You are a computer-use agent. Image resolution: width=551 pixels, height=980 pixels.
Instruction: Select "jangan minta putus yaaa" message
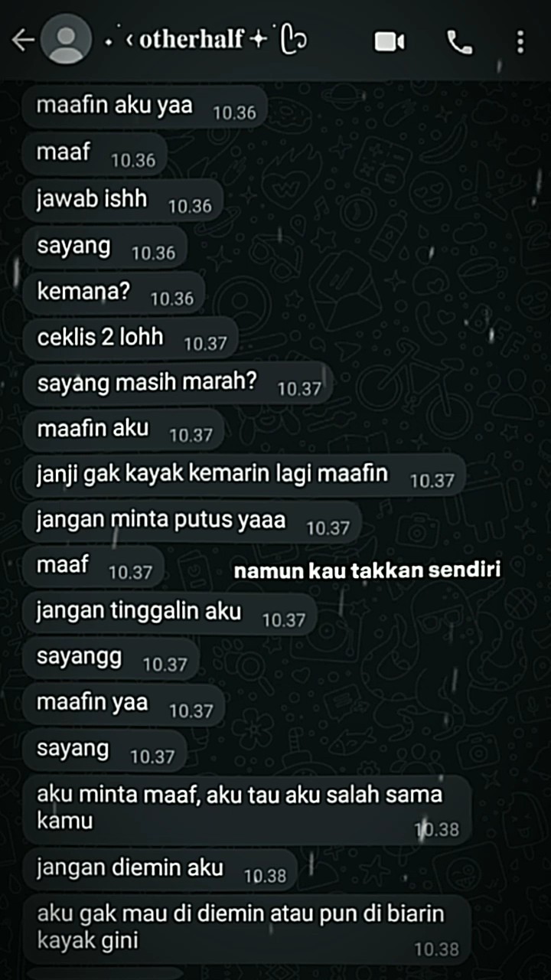[x=192, y=523]
